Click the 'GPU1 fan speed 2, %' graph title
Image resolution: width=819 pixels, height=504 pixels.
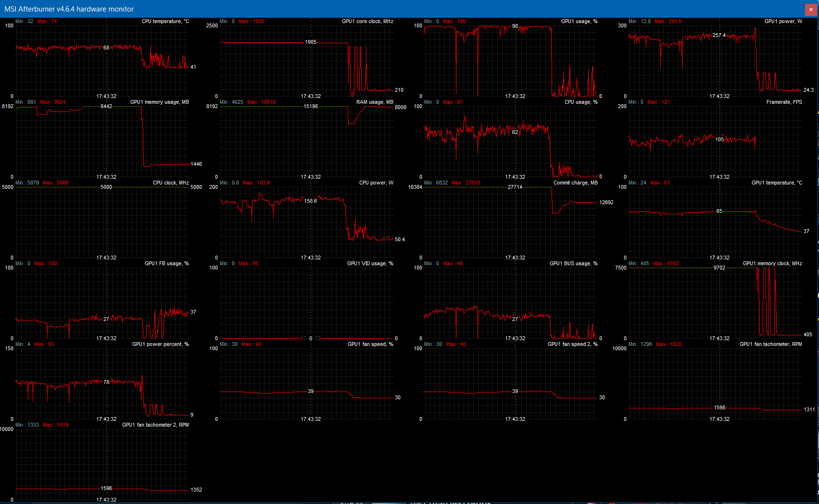[x=572, y=344]
